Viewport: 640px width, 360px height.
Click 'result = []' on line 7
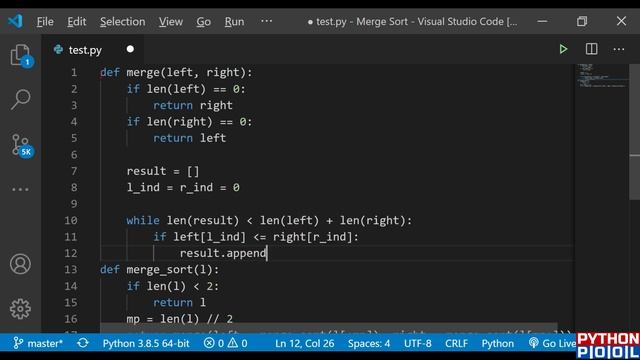click(163, 171)
